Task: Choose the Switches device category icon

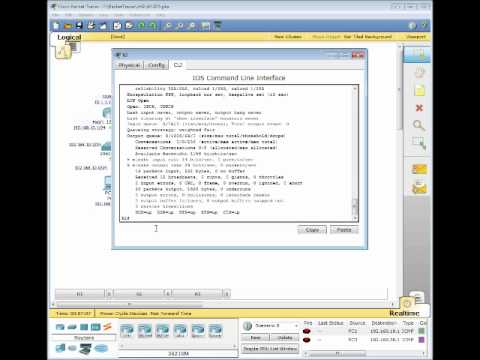Action: [x=72, y=327]
